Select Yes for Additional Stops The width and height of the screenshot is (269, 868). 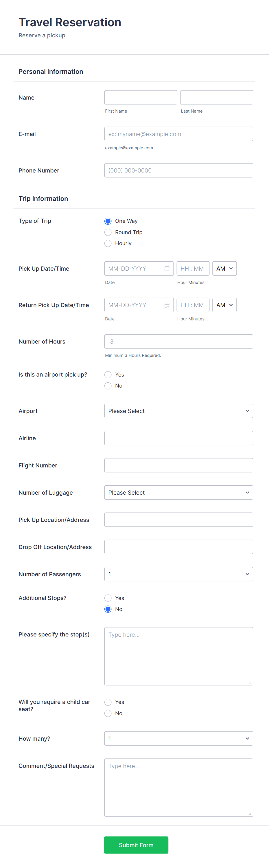click(x=108, y=598)
